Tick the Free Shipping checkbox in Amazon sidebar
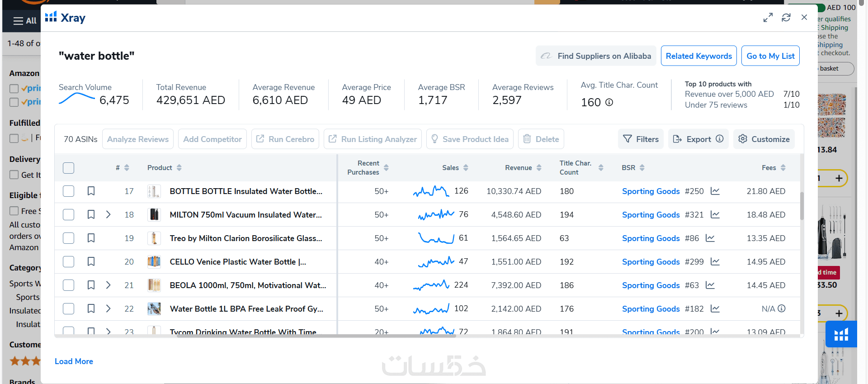 [14, 211]
